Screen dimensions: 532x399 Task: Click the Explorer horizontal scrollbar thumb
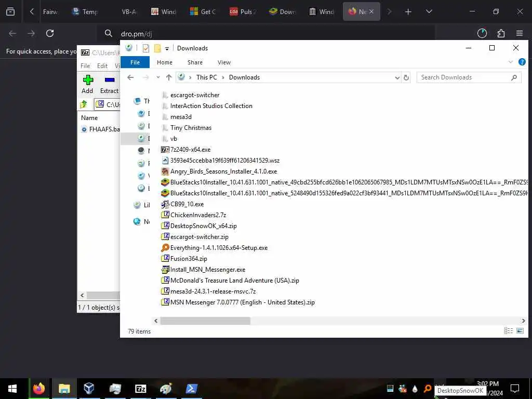click(205, 321)
